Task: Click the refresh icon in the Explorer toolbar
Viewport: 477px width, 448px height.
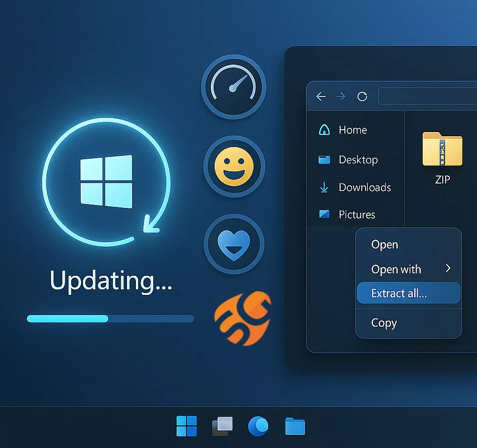Action: 362,96
